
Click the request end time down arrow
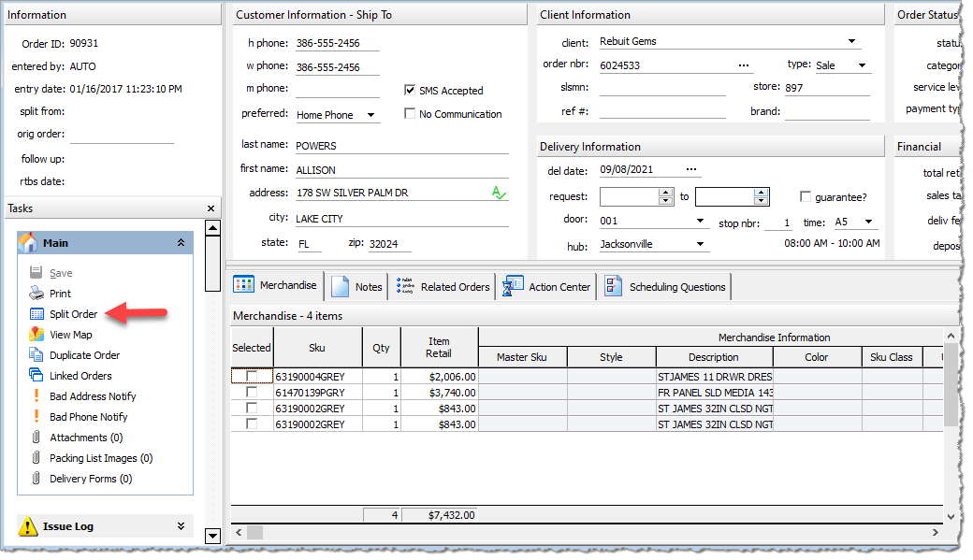(761, 200)
